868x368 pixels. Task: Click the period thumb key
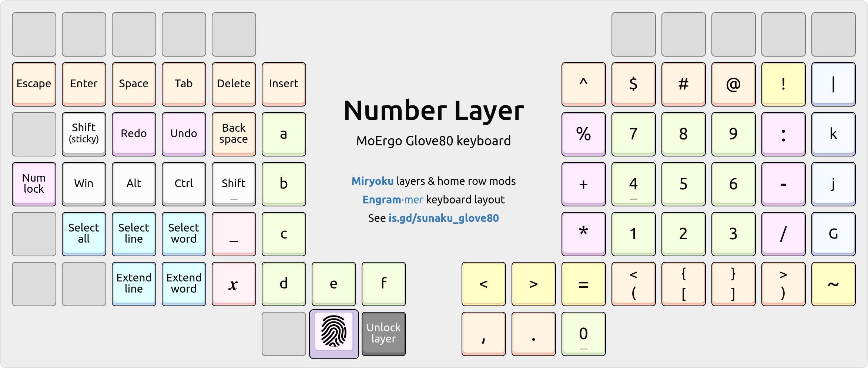[x=534, y=334]
